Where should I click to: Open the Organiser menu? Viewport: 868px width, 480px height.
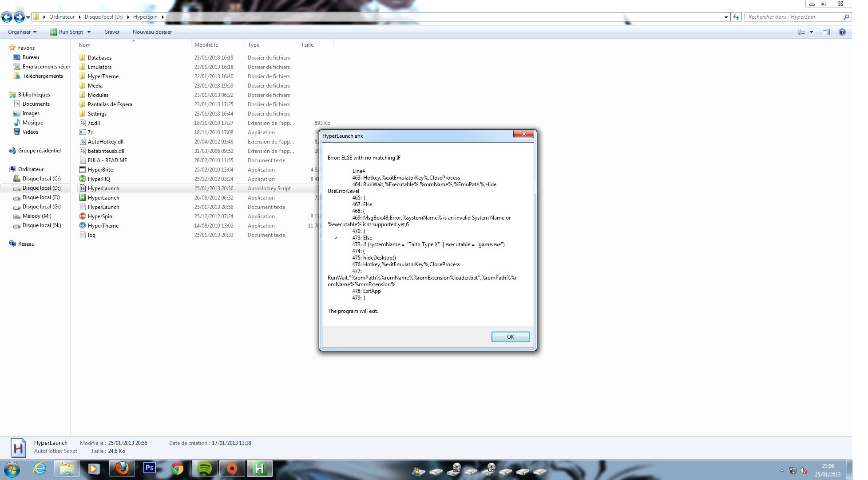(22, 32)
